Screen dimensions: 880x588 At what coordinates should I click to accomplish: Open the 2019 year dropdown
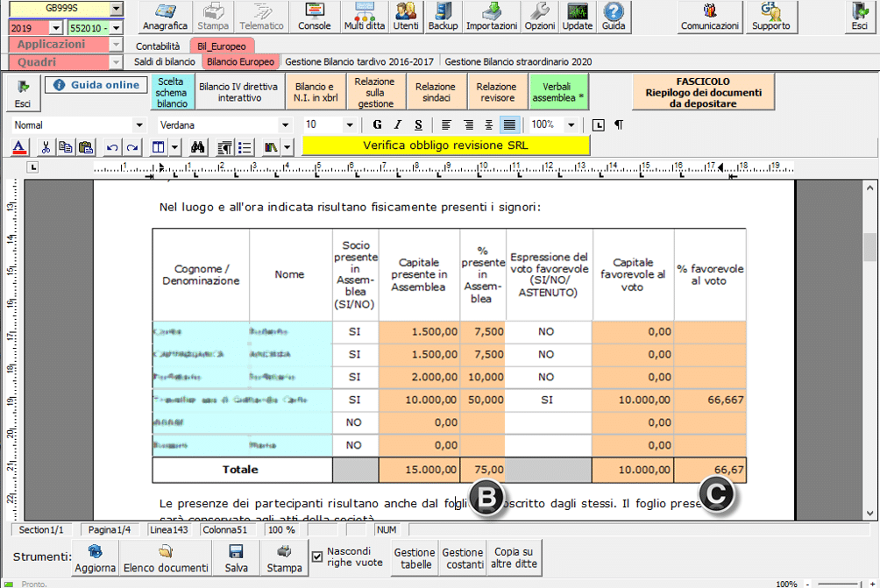pos(55,27)
